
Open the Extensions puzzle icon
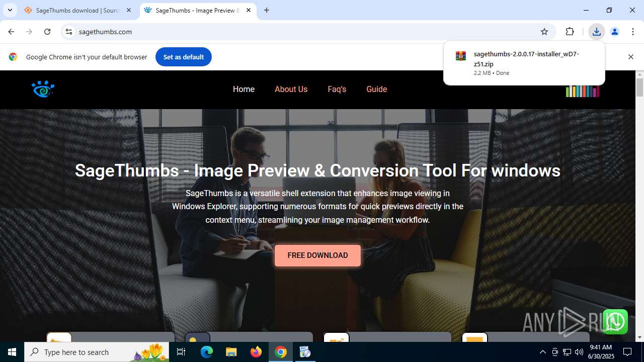(570, 32)
